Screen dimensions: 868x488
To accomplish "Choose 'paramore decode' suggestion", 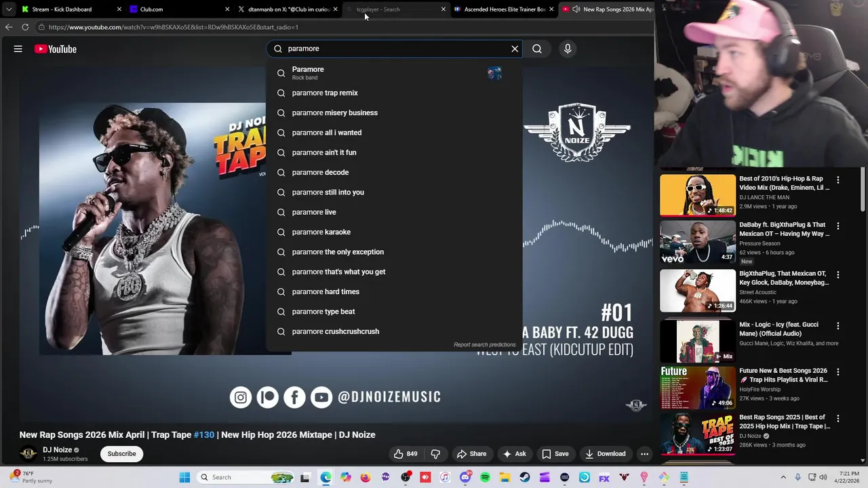I will pyautogui.click(x=394, y=172).
